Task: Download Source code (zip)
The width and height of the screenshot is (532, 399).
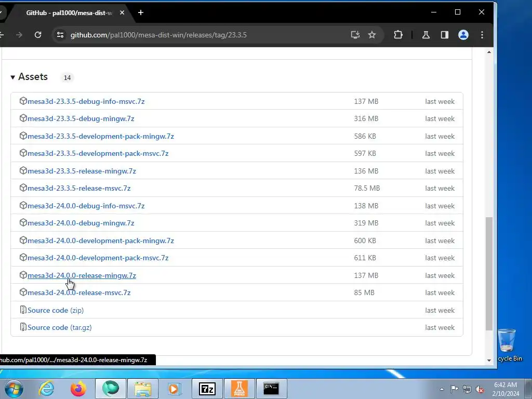Action: click(x=55, y=310)
